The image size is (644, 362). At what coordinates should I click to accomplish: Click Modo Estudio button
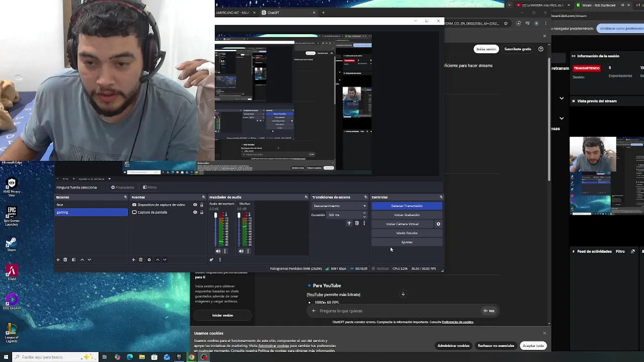[407, 233]
